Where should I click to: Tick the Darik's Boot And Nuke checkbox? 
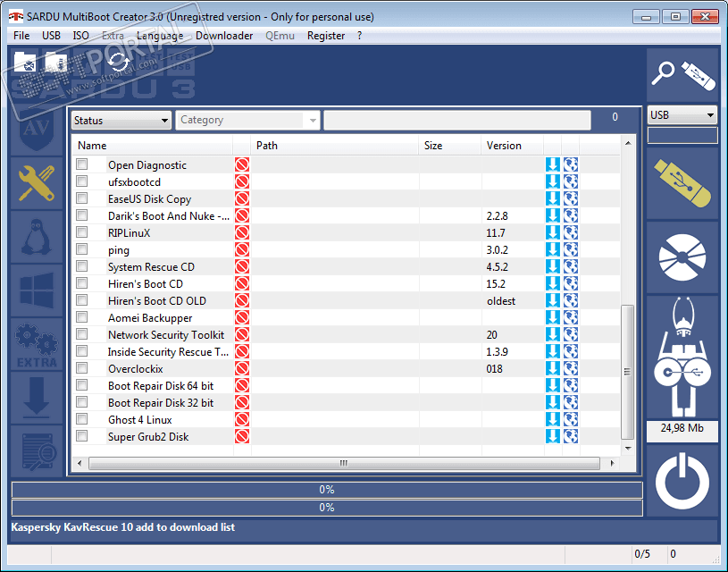coord(82,215)
